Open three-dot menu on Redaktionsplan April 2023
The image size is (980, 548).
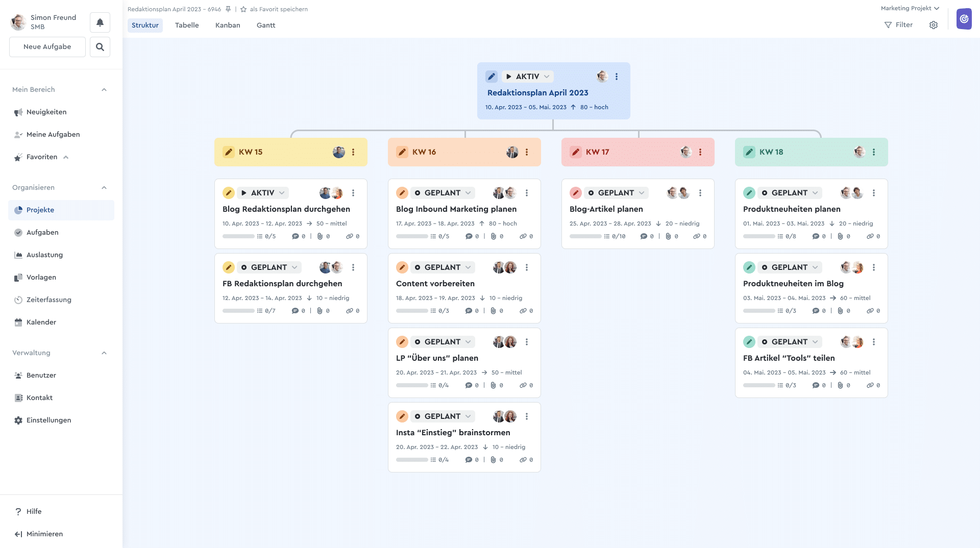(x=617, y=77)
